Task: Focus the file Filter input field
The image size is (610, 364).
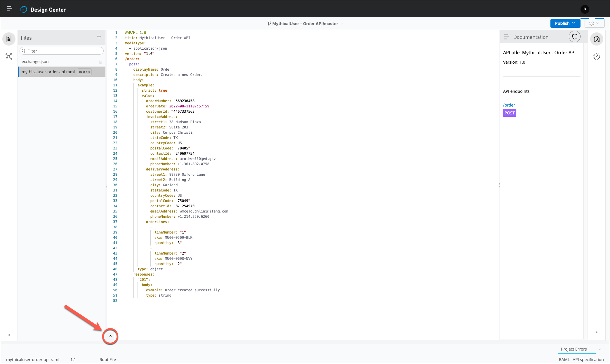Action: pos(62,51)
